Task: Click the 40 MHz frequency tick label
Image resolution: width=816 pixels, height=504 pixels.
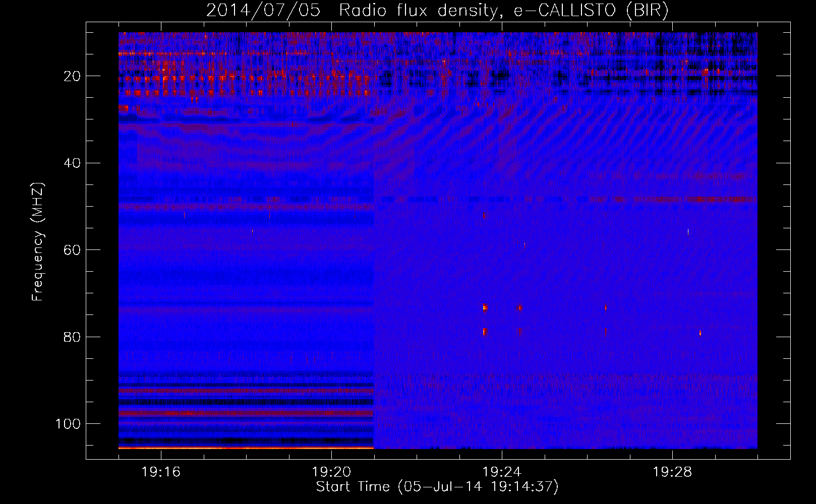Action: point(72,163)
